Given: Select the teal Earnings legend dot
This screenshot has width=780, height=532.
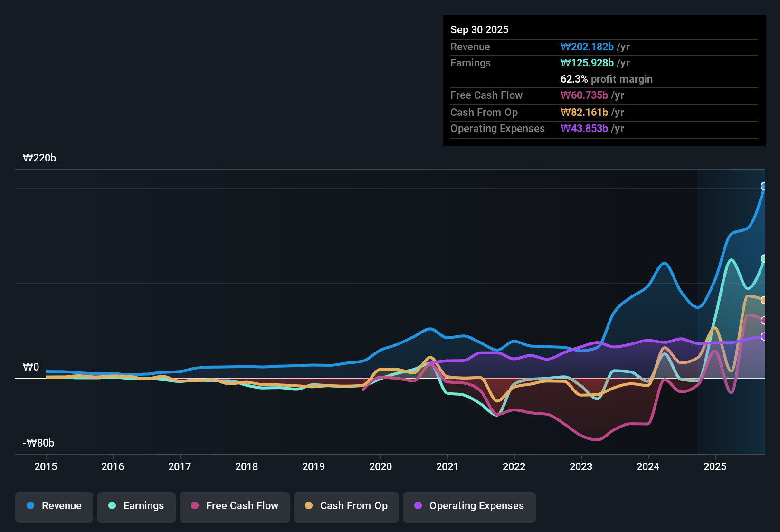Looking at the screenshot, I should (x=112, y=506).
